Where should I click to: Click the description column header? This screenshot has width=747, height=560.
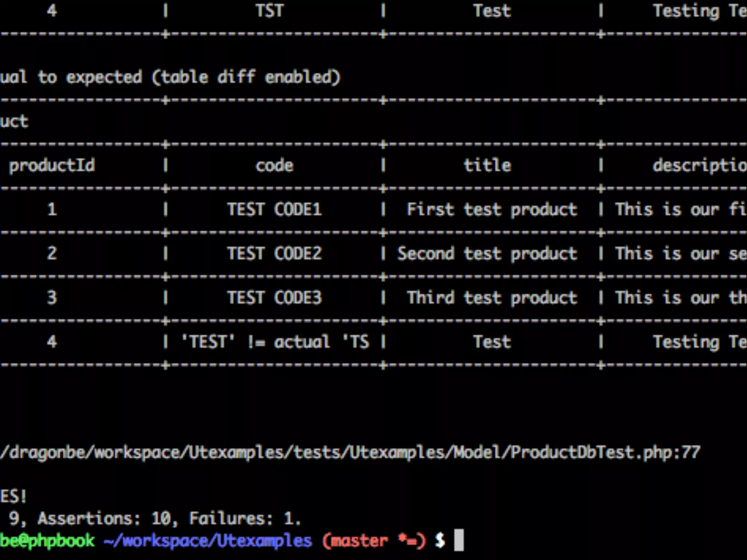(700, 166)
